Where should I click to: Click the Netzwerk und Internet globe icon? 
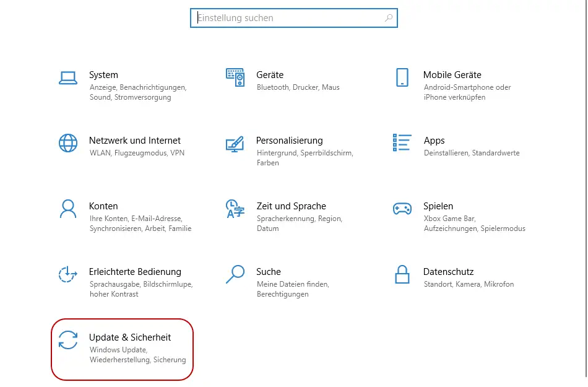click(68, 142)
